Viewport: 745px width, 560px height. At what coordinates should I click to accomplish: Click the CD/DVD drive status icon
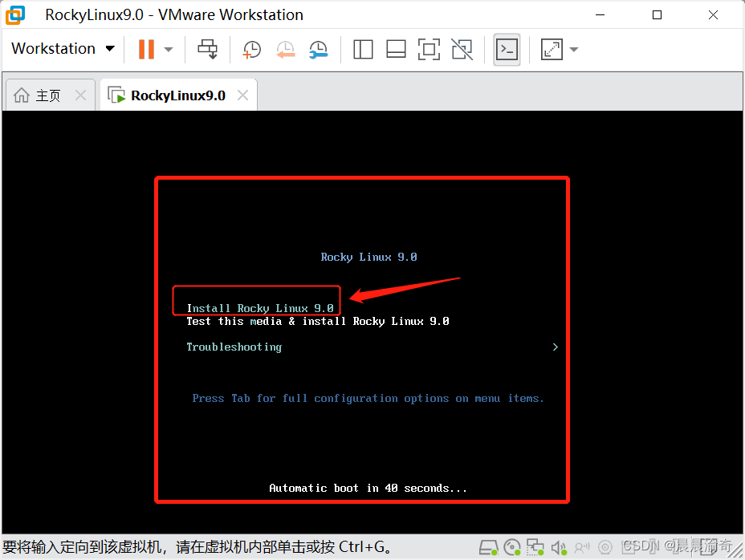click(x=512, y=547)
